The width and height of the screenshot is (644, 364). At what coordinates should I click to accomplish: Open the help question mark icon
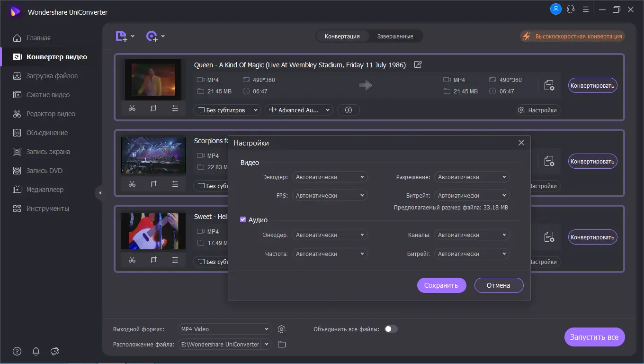(17, 351)
